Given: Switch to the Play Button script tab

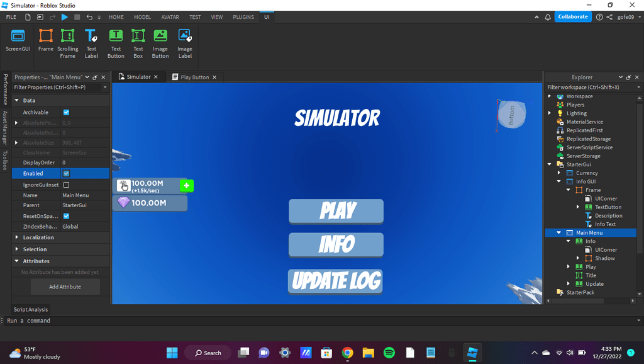Looking at the screenshot, I should [x=195, y=77].
